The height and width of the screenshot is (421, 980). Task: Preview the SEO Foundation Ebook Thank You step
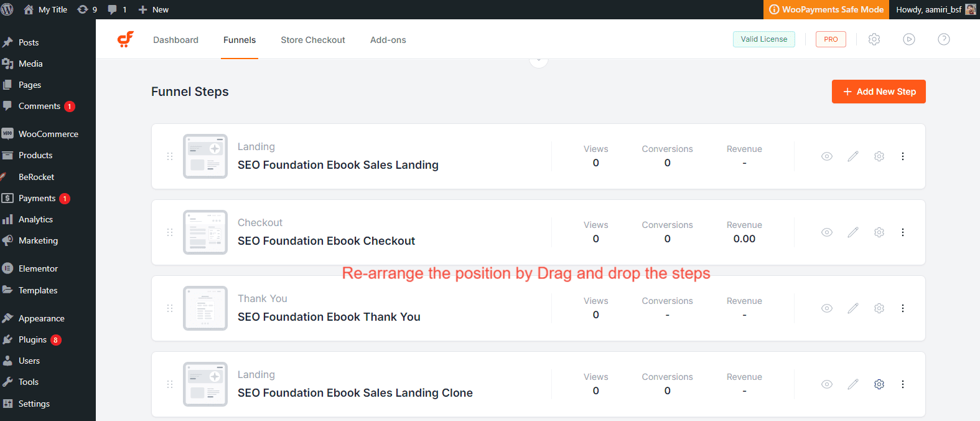tap(827, 308)
